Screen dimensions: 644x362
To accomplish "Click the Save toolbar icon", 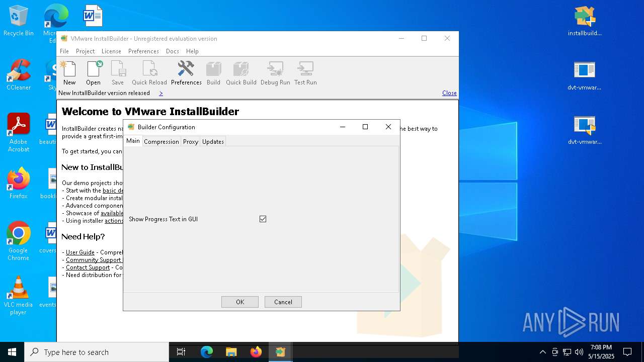I will [118, 73].
